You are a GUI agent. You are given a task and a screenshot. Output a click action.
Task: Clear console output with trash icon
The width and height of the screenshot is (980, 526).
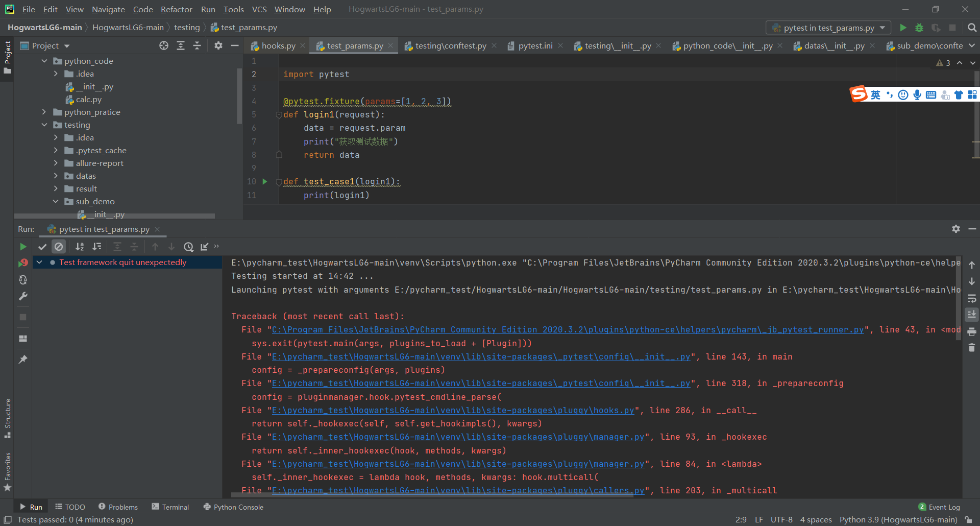[x=971, y=348]
